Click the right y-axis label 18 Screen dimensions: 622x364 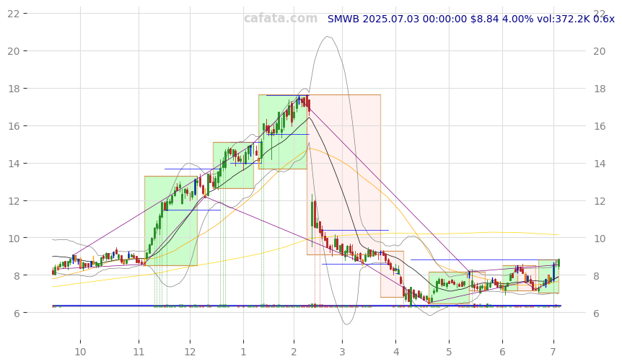(x=600, y=89)
